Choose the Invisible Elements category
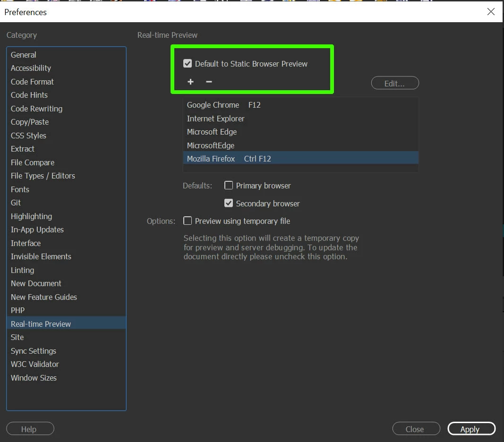 coord(66,256)
